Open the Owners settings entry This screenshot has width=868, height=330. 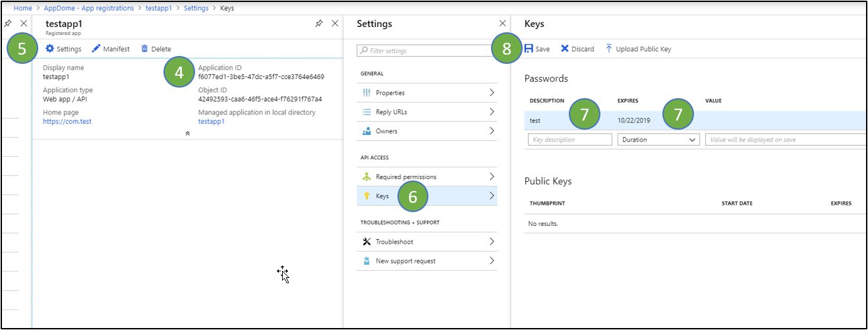pos(426,131)
